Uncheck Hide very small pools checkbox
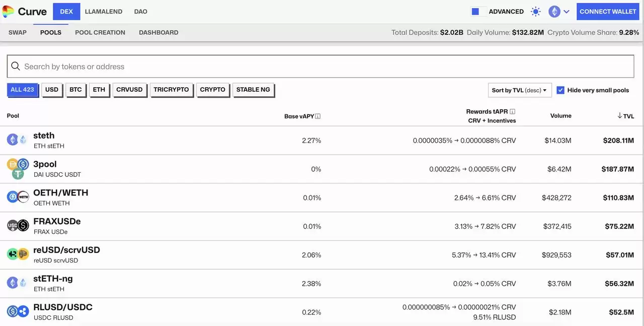The width and height of the screenshot is (644, 326). point(560,90)
